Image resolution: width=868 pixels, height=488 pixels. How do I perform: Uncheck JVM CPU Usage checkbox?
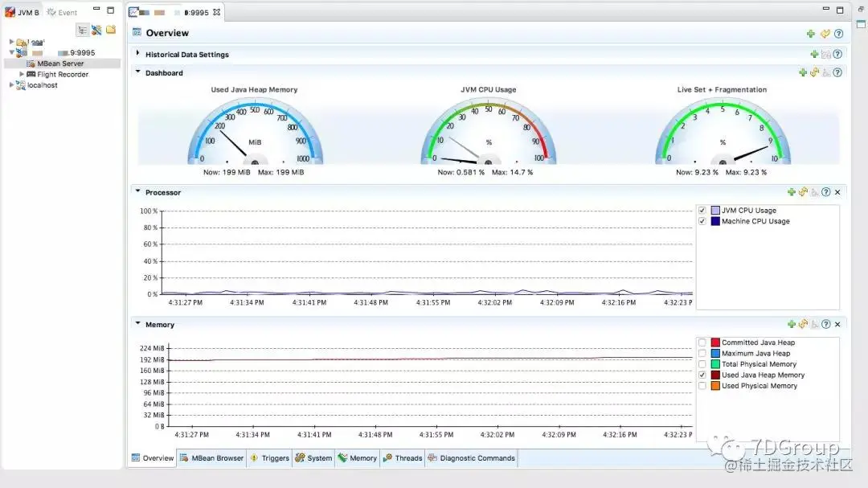click(702, 211)
